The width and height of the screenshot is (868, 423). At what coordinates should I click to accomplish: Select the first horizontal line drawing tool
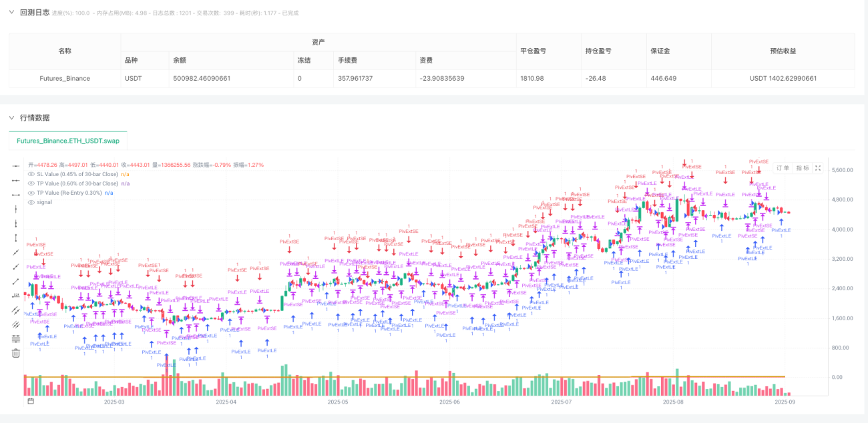point(16,165)
